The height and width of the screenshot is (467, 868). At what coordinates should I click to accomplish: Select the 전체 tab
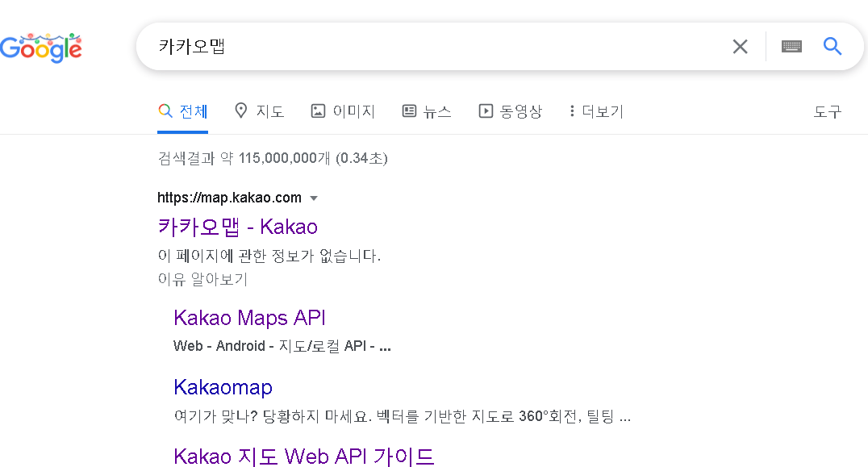[182, 112]
